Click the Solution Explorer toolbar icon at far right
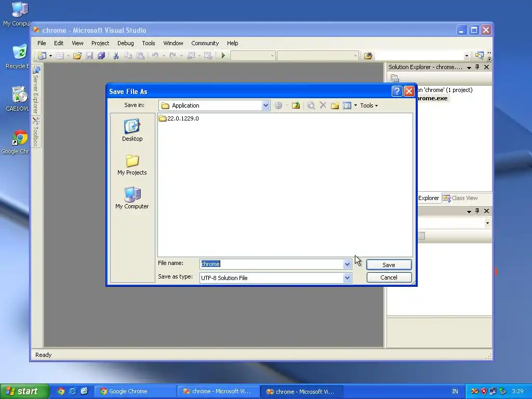532x399 pixels. point(479,56)
